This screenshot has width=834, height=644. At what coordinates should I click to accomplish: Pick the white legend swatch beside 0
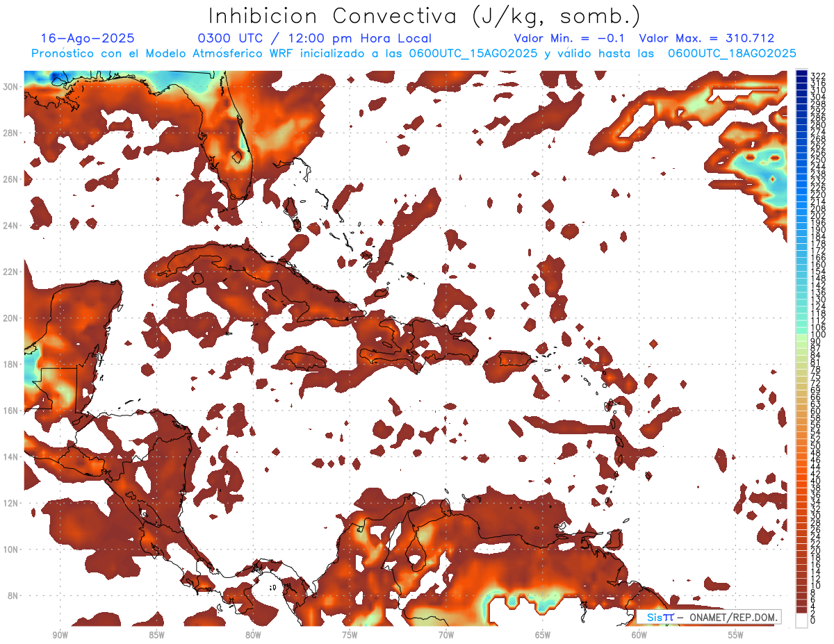(x=801, y=620)
